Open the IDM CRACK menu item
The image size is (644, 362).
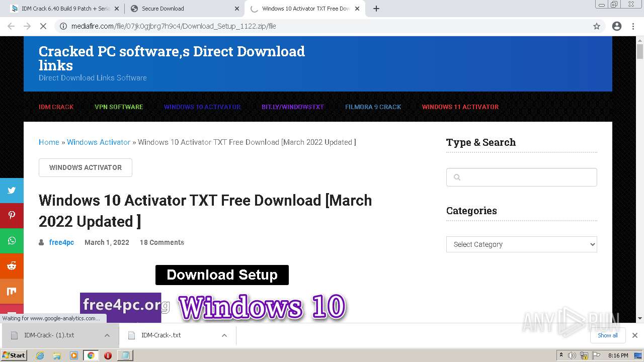[56, 107]
